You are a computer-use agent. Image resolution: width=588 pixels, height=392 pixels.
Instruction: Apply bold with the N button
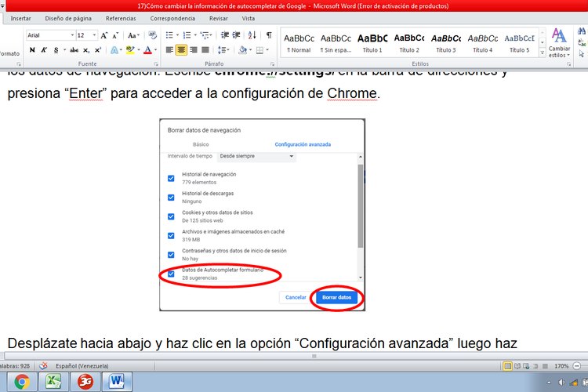click(x=32, y=50)
